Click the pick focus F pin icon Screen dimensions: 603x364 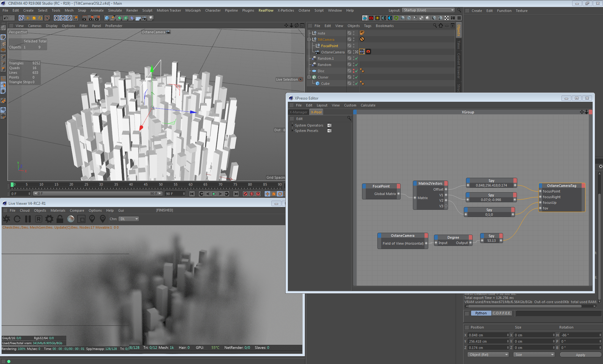92,219
